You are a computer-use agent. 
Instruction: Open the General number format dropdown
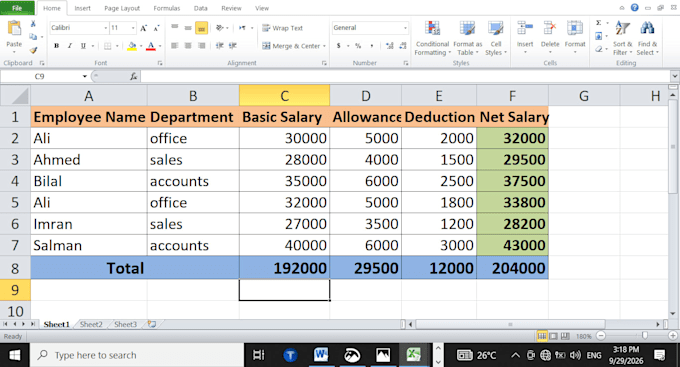point(405,28)
